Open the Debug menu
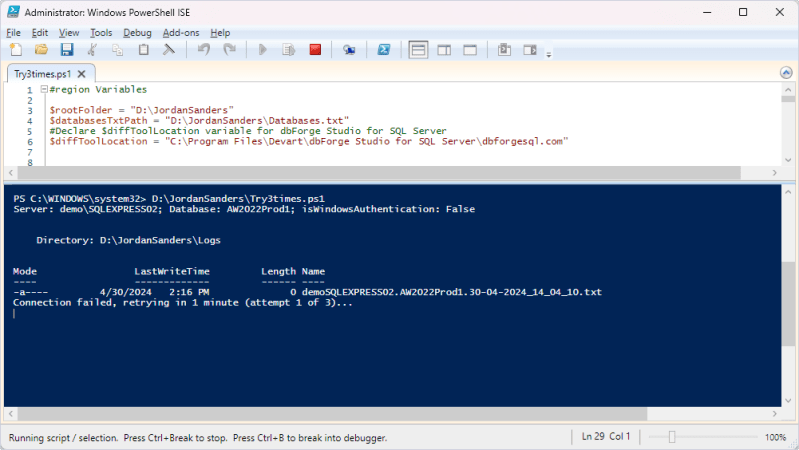The height and width of the screenshot is (450, 799). pyautogui.click(x=137, y=33)
